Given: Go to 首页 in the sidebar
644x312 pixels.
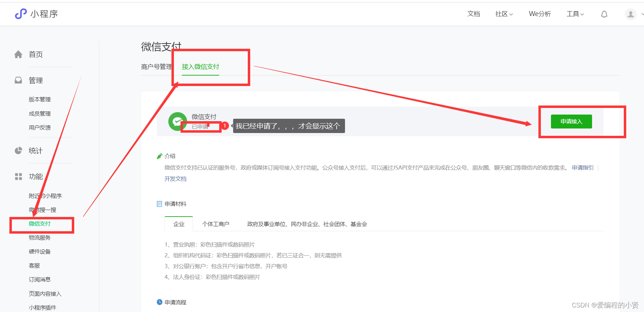Looking at the screenshot, I should tap(36, 54).
